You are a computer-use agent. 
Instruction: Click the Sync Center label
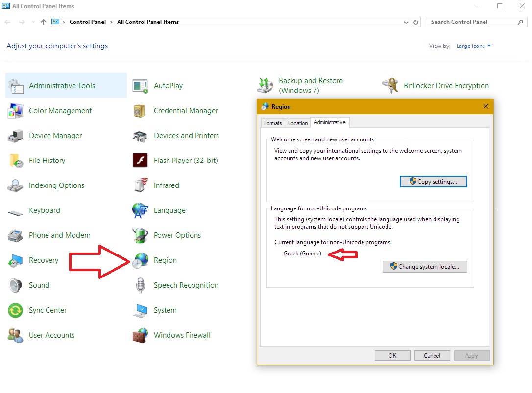[x=48, y=310]
